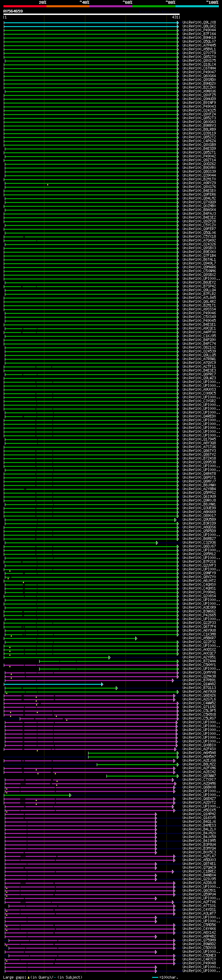Select the UniRef100_P49047 label
The image size is (222, 980).
pos(199,72)
